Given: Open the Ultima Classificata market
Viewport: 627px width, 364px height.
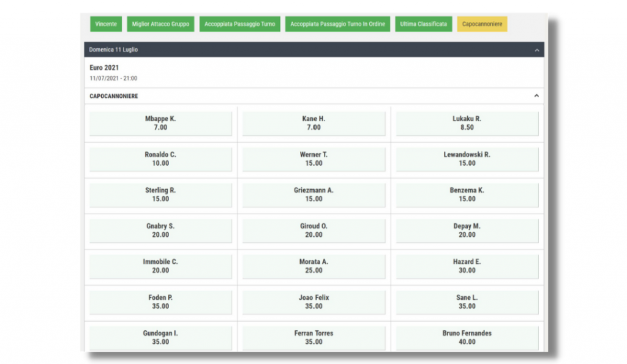Looking at the screenshot, I should (423, 24).
